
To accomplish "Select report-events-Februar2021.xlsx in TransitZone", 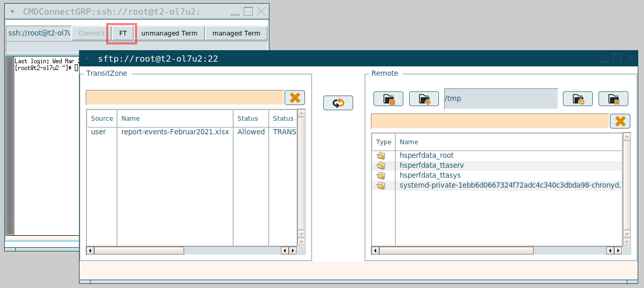I will (175, 132).
